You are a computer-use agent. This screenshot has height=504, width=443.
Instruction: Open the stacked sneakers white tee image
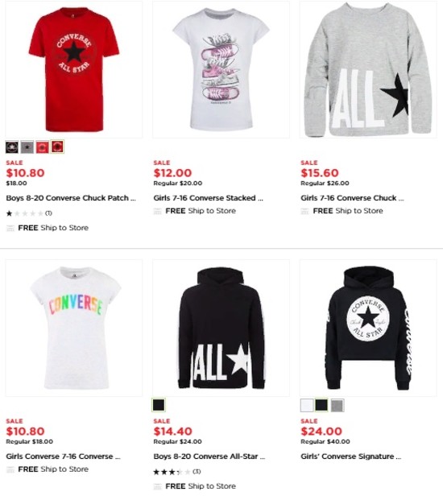[221, 70]
